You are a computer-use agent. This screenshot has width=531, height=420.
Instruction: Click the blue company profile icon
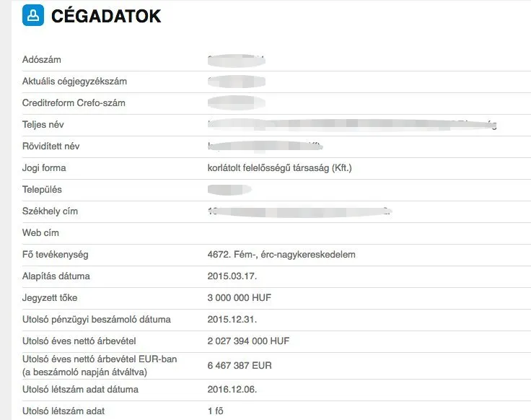[33, 15]
